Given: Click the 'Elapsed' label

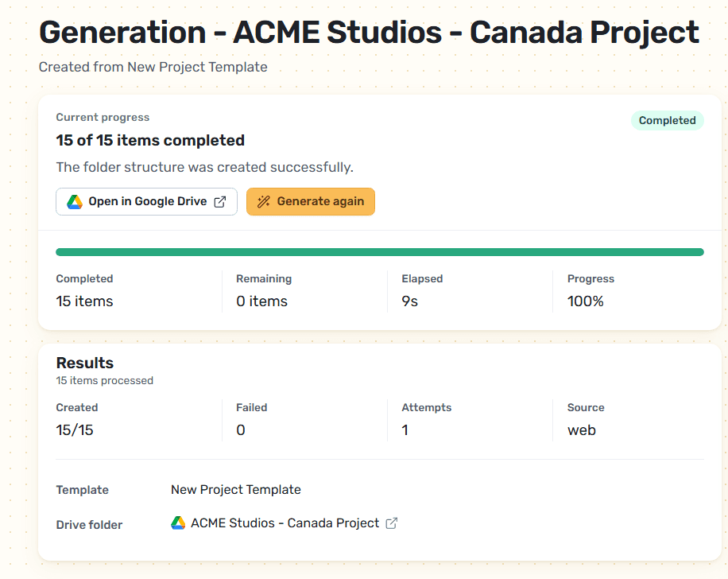Looking at the screenshot, I should [x=422, y=279].
